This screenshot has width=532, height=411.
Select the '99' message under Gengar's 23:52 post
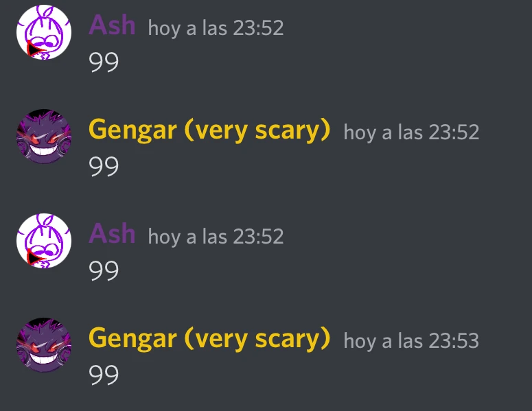click(104, 167)
